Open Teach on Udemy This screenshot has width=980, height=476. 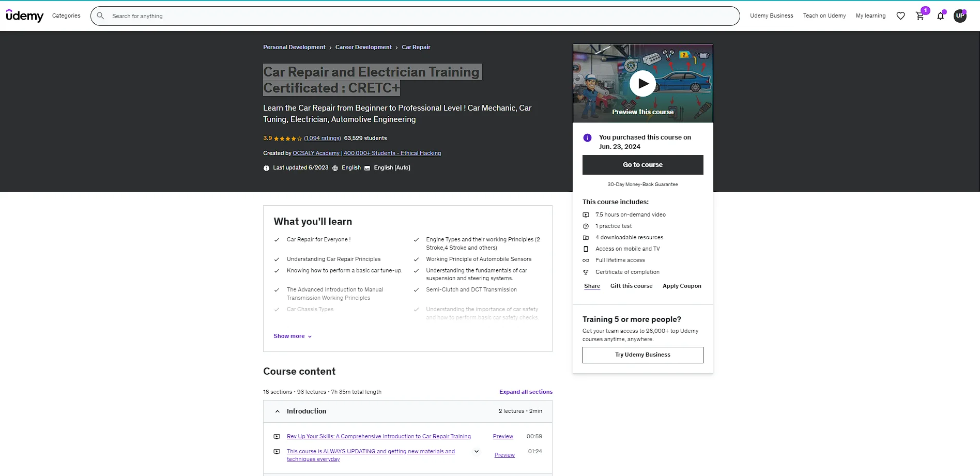(824, 16)
